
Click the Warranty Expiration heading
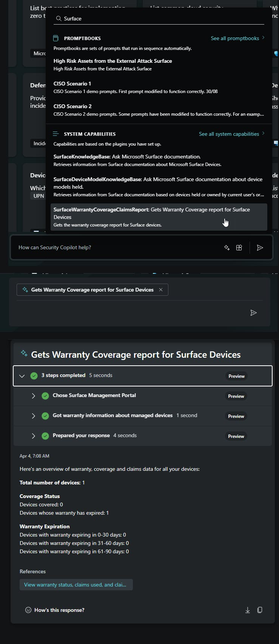click(x=45, y=526)
